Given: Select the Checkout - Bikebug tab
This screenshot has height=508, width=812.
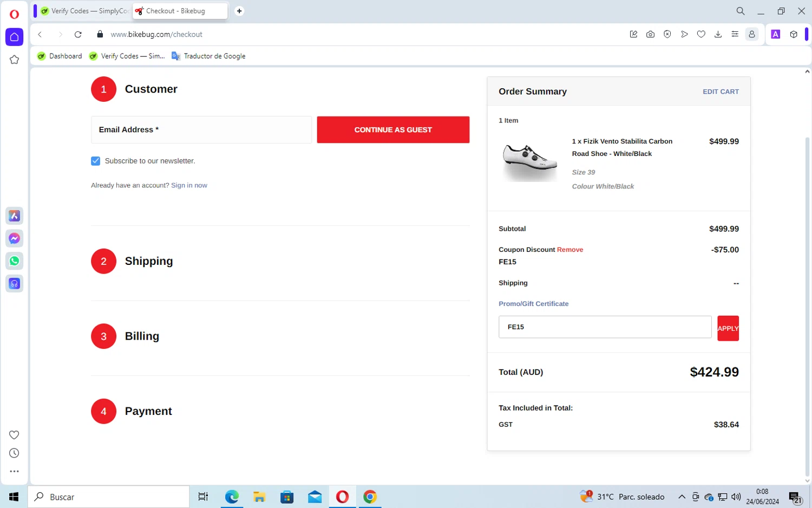Looking at the screenshot, I should tap(180, 11).
